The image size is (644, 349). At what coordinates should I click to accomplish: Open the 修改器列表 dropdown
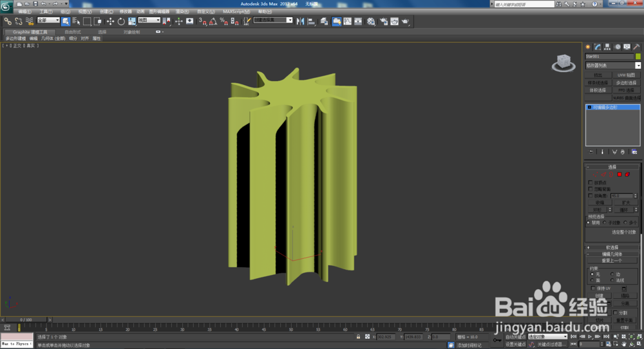point(638,65)
